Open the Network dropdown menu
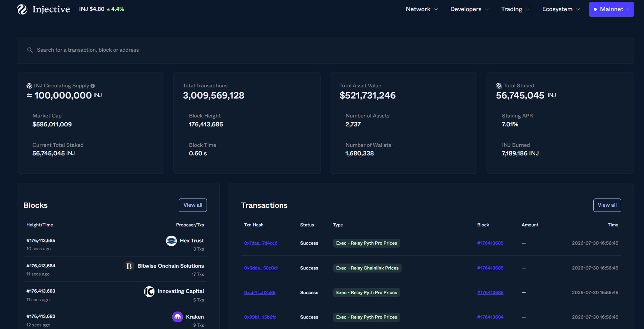This screenshot has height=329, width=644. pyautogui.click(x=421, y=9)
